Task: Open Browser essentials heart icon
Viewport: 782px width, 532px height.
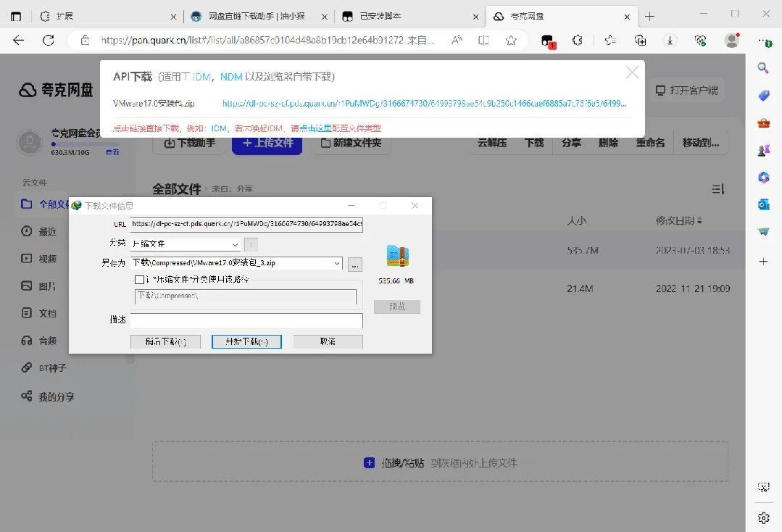Action: click(700, 41)
